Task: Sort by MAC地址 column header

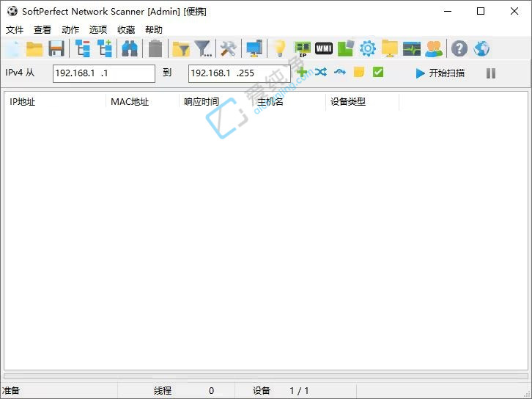Action: 142,101
